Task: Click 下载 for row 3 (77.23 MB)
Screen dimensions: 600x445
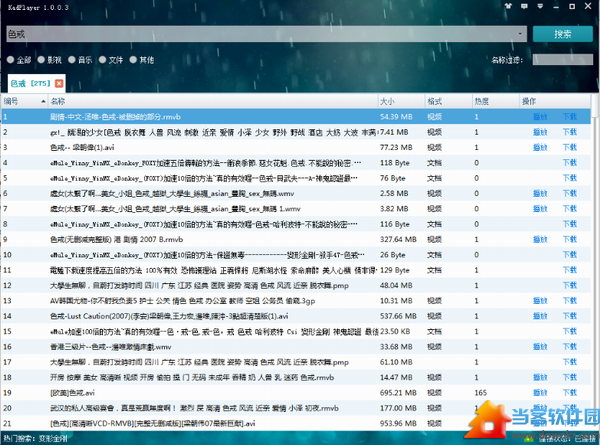Action: (x=570, y=147)
